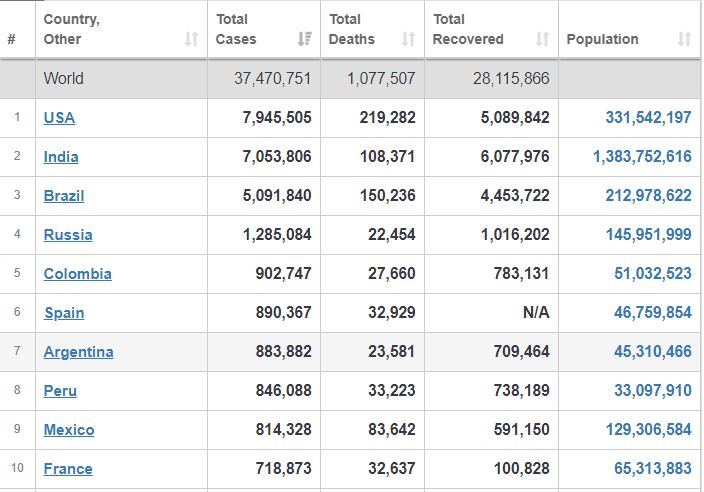Open the Brazil country link
The width and height of the screenshot is (704, 492).
(64, 196)
